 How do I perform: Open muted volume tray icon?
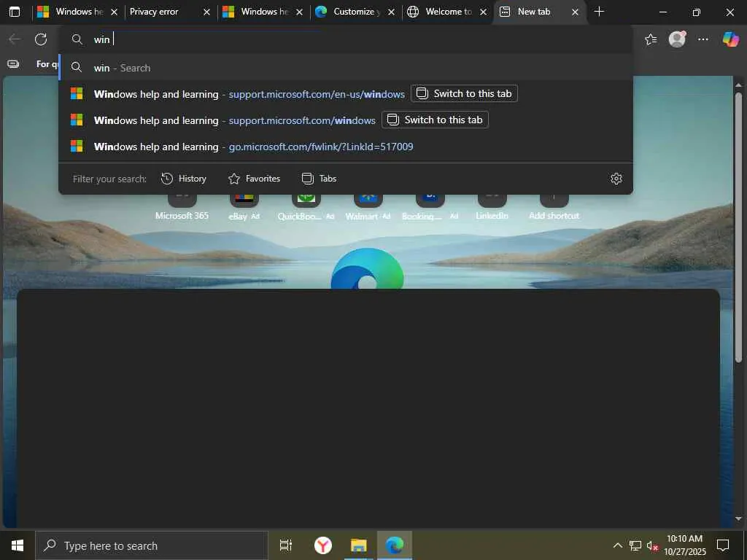[x=652, y=545]
